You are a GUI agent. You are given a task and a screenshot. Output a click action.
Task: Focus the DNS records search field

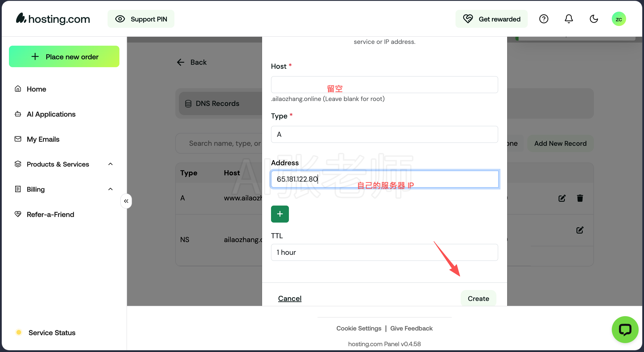click(x=219, y=143)
